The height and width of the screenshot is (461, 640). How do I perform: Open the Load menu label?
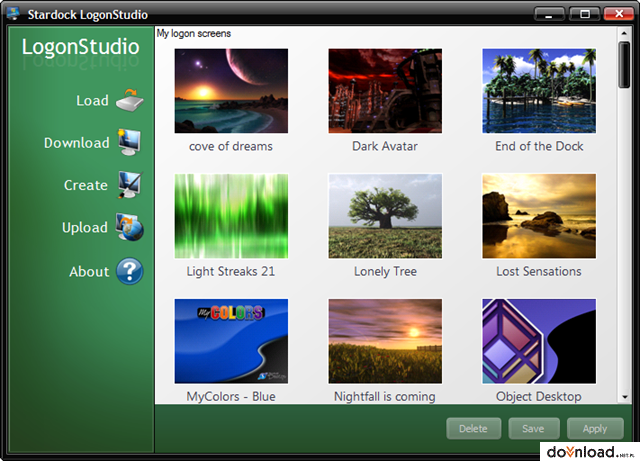[93, 100]
